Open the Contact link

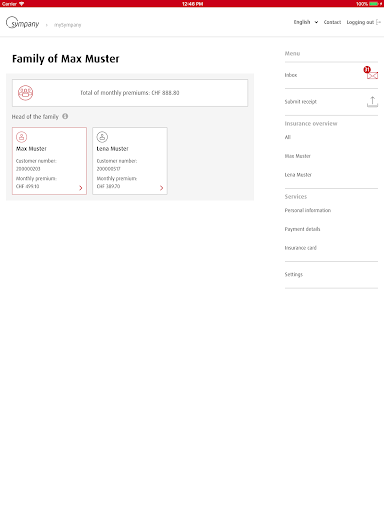click(332, 22)
